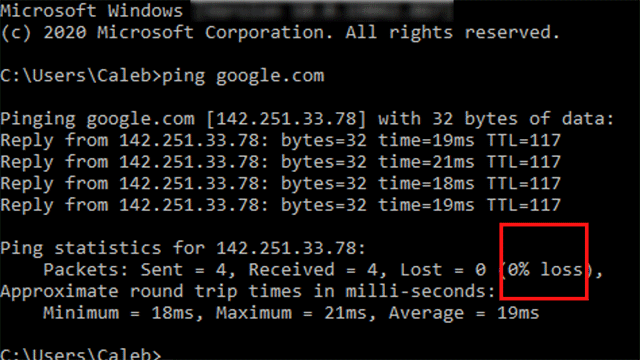The width and height of the screenshot is (640, 360).
Task: Click the TTL=117 in the first reply
Action: pyautogui.click(x=524, y=141)
